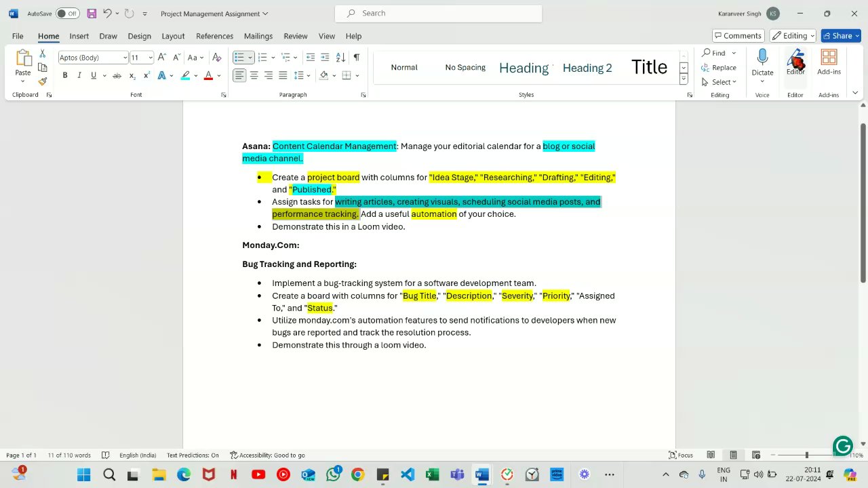The height and width of the screenshot is (488, 868).
Task: Center align the paragraph
Action: [254, 75]
